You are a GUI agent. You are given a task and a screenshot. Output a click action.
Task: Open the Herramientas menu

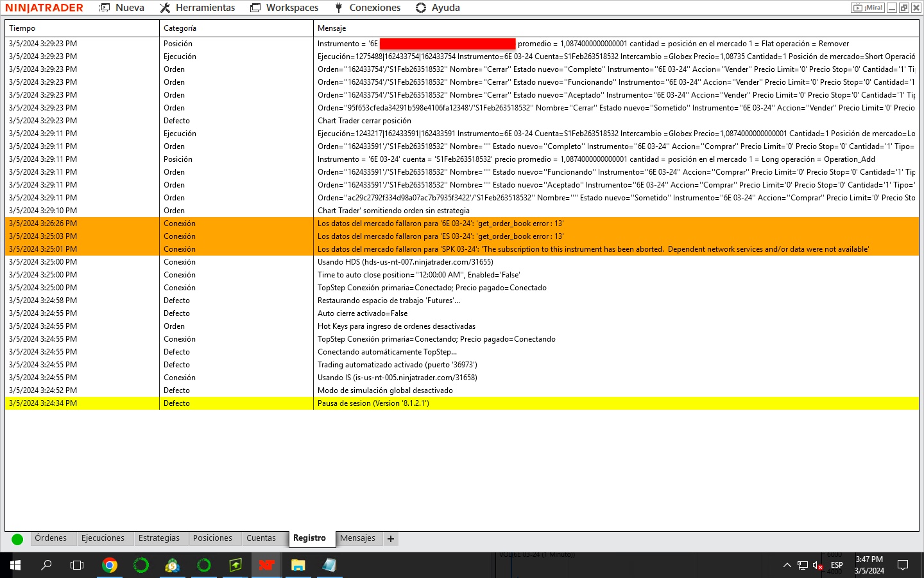click(x=198, y=8)
